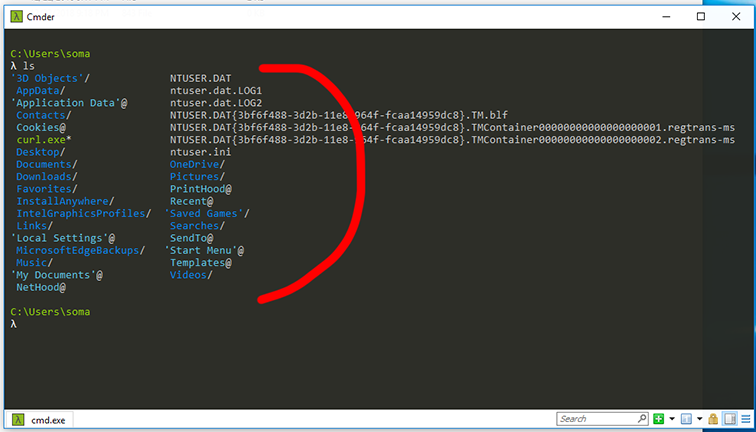Open the new console dropdown arrow
The image size is (756, 432).
(672, 418)
